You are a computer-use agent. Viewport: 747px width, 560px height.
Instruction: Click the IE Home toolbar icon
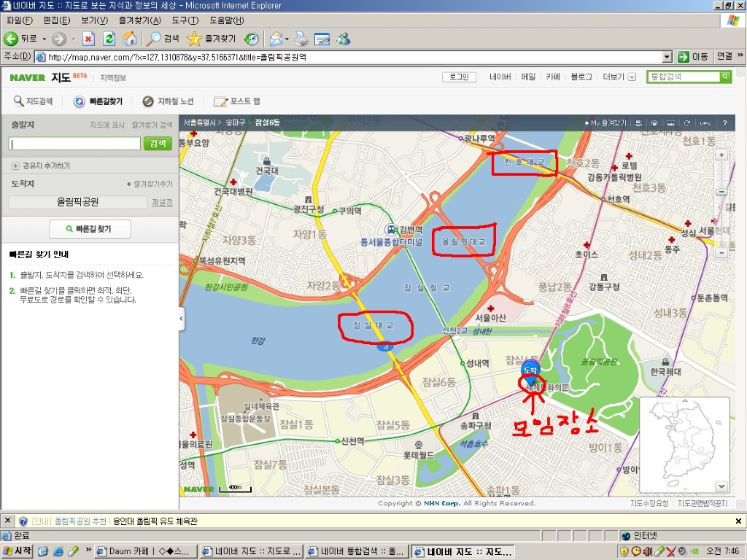(130, 39)
